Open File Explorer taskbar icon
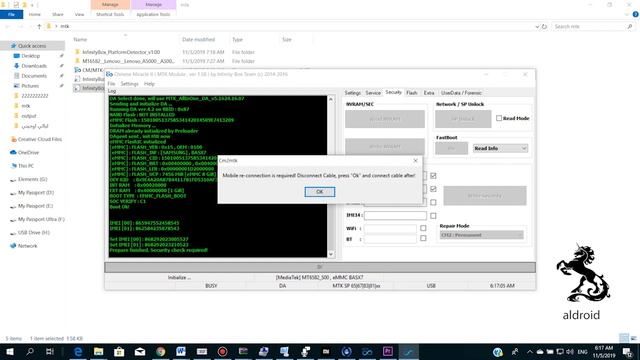The height and width of the screenshot is (360, 640). pyautogui.click(x=98, y=351)
